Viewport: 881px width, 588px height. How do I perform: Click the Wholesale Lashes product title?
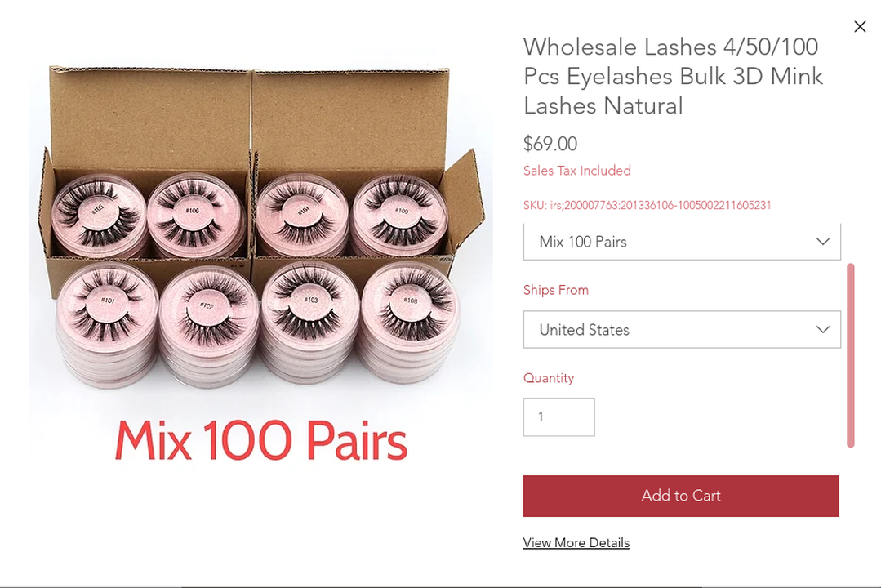(x=673, y=76)
